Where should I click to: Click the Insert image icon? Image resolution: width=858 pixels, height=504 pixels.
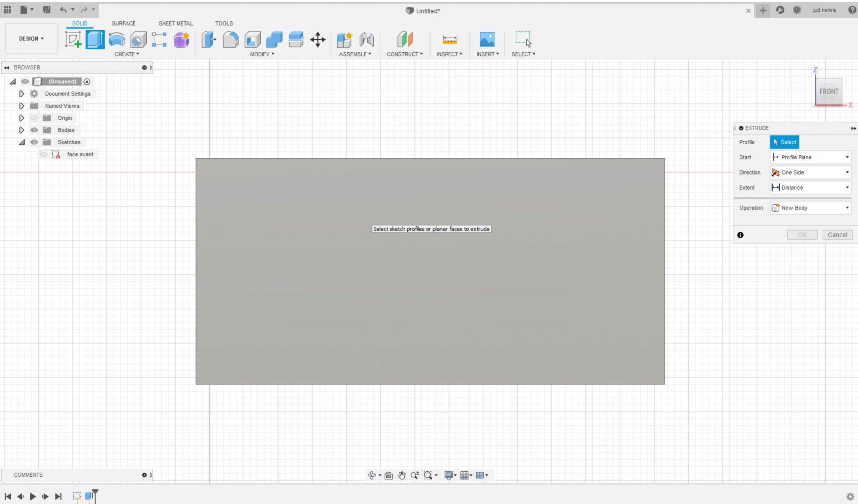487,40
